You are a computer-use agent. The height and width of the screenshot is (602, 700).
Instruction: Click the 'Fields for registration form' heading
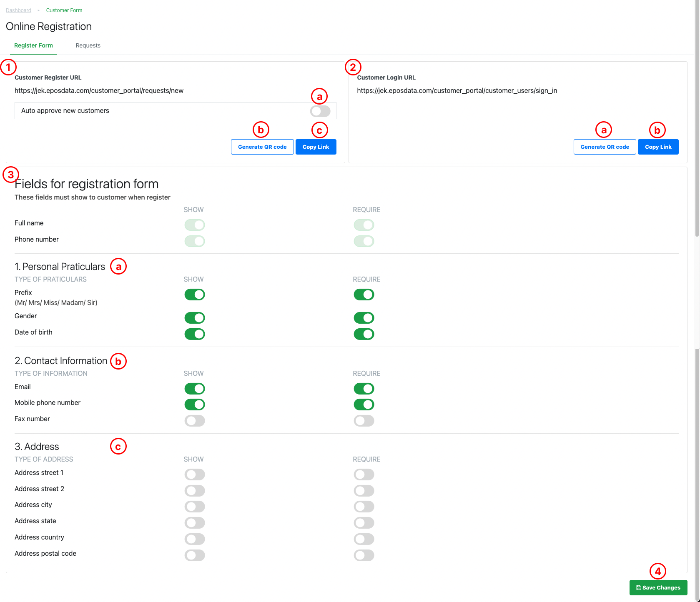[x=87, y=184]
